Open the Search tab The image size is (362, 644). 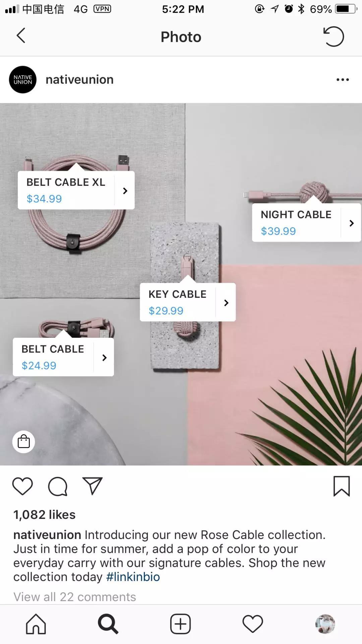pyautogui.click(x=108, y=624)
